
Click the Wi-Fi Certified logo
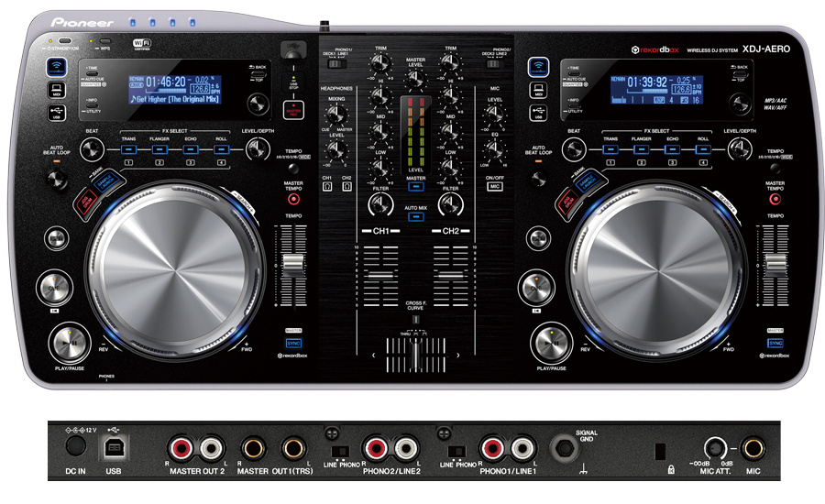tap(142, 44)
